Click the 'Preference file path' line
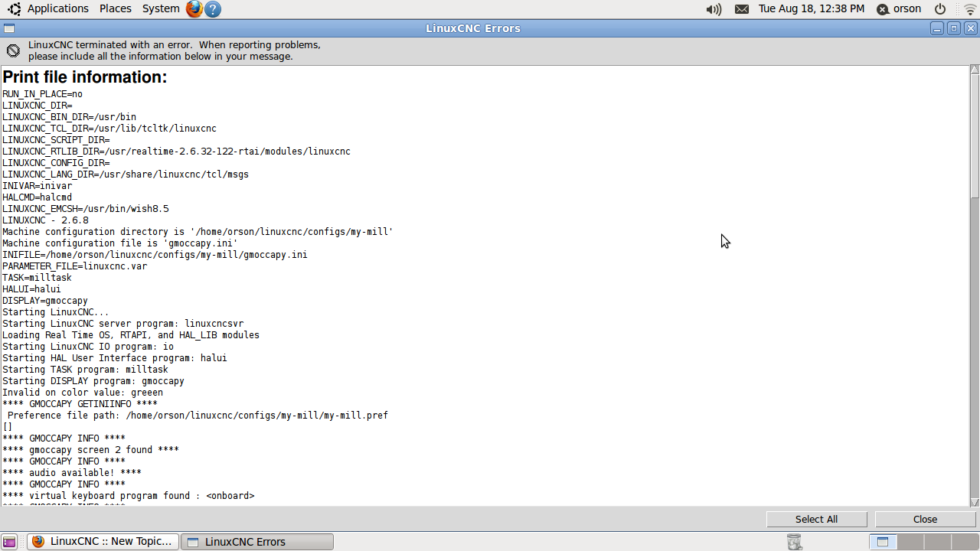This screenshot has height=551, width=980. coord(198,416)
